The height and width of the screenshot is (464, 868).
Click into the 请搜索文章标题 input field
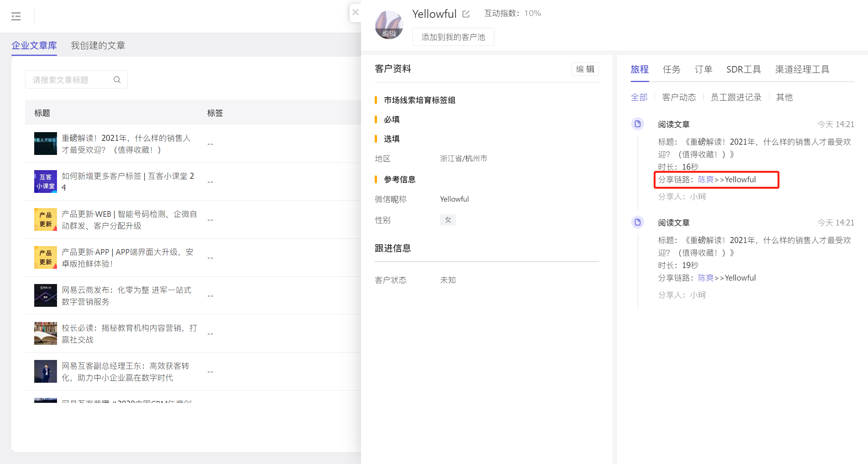(74, 80)
